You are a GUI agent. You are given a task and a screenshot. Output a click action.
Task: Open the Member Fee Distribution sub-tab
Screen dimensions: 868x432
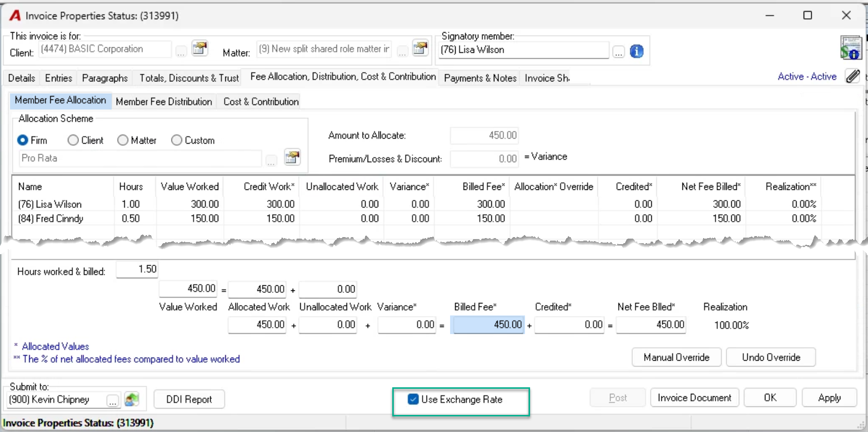164,101
